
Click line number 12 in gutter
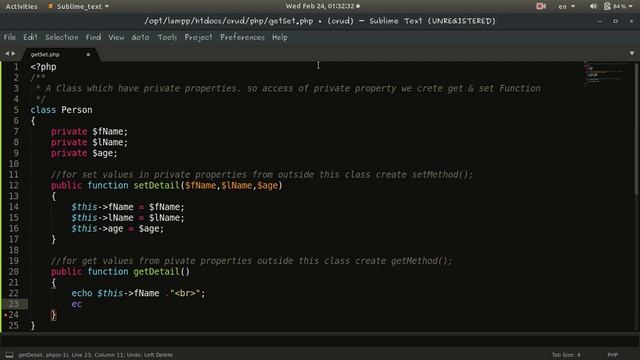[x=13, y=185]
